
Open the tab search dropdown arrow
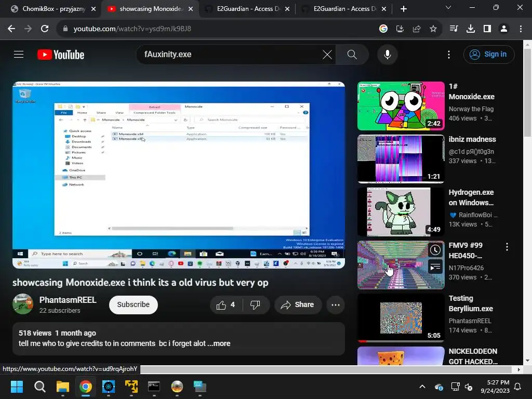(x=448, y=7)
